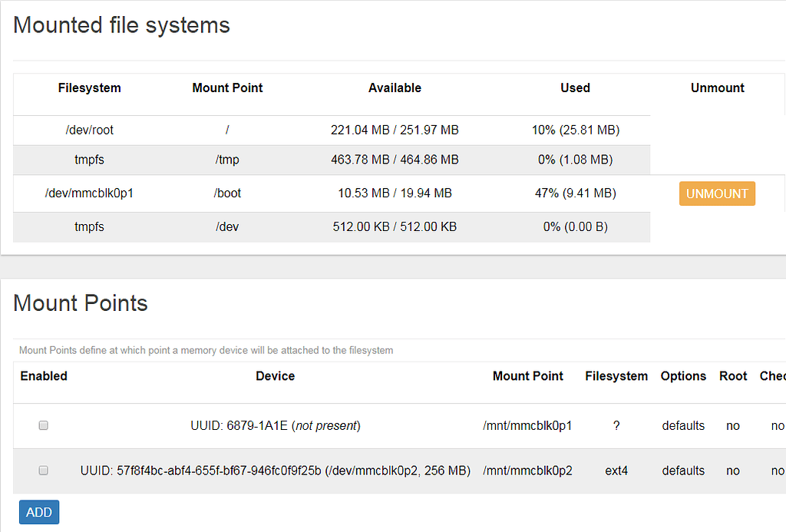
Task: Select the UUID 6879-1A1E device entry
Action: [x=276, y=425]
